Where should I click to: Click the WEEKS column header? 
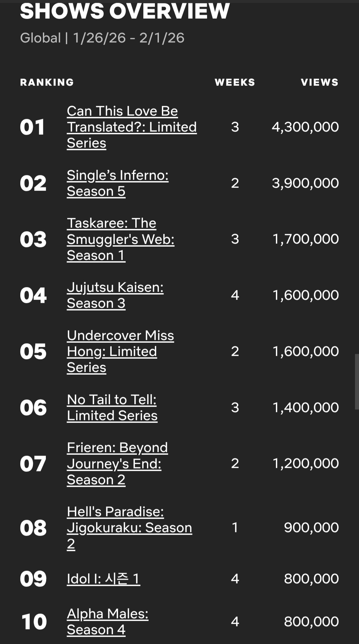(x=235, y=82)
